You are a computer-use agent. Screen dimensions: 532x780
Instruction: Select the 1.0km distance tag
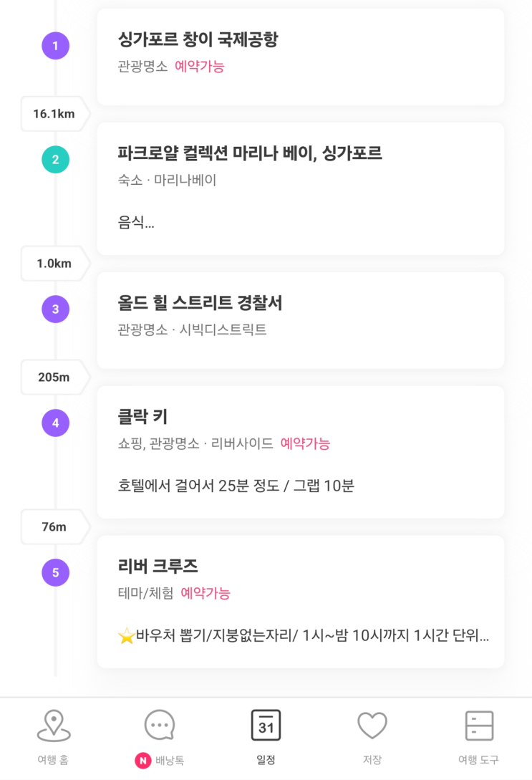(x=54, y=263)
